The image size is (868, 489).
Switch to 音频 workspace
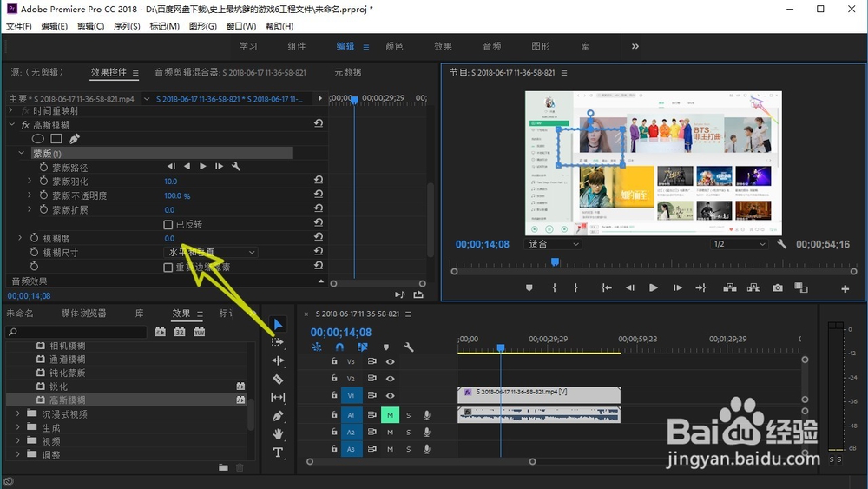click(491, 47)
